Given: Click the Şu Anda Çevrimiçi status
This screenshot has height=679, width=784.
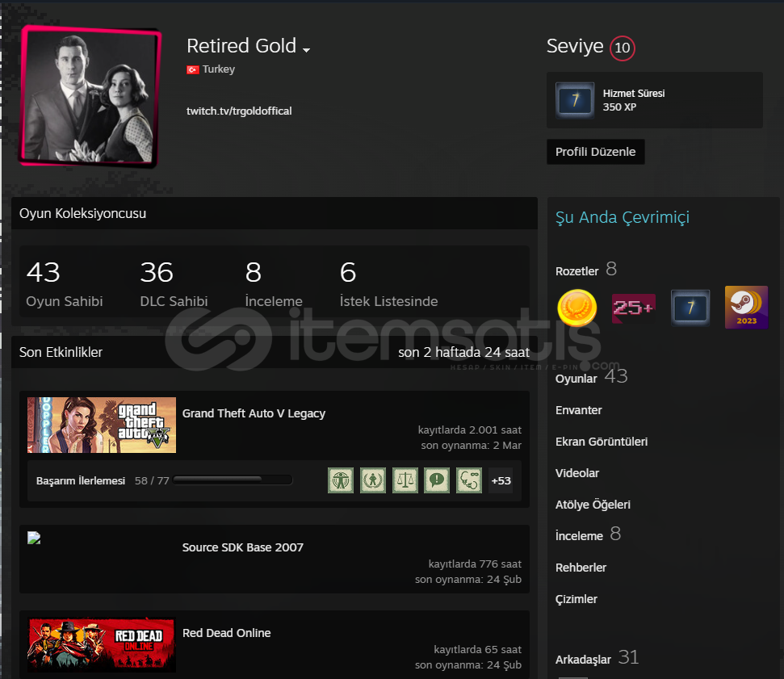Looking at the screenshot, I should [x=622, y=217].
